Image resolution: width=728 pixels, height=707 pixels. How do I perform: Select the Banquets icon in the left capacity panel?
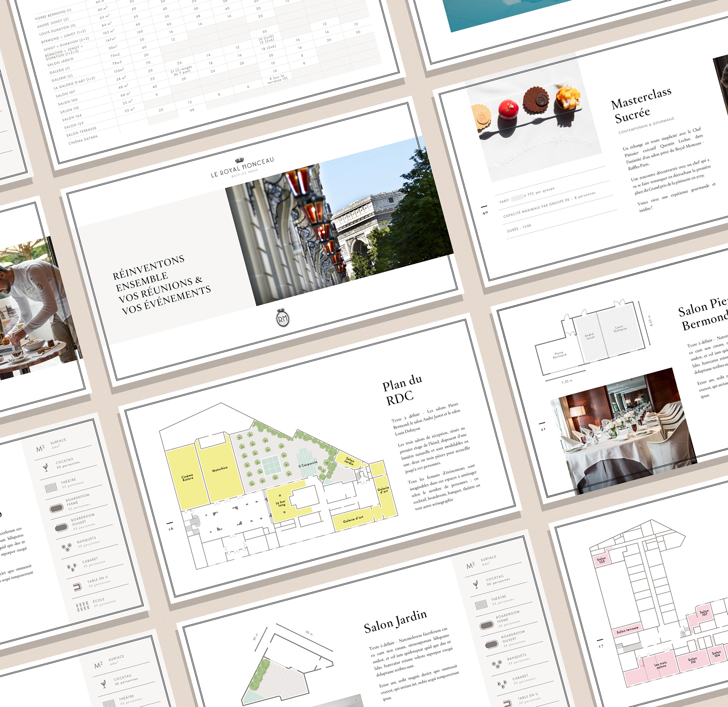pyautogui.click(x=66, y=547)
